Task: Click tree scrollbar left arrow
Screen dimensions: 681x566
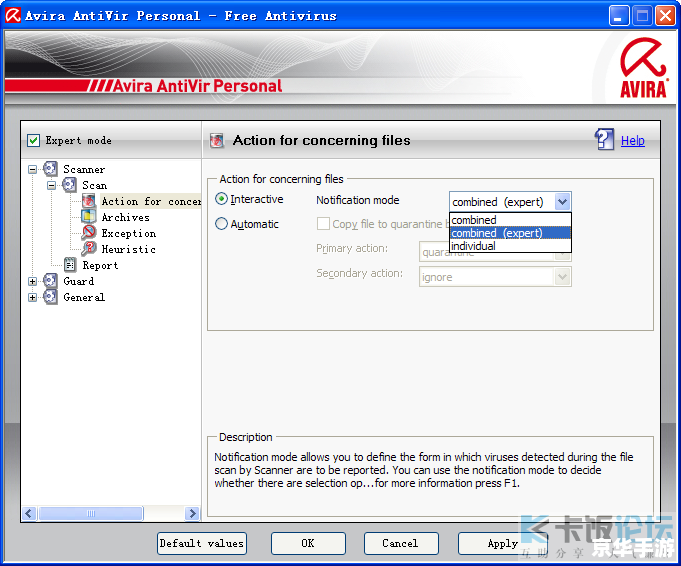Action: click(x=29, y=513)
